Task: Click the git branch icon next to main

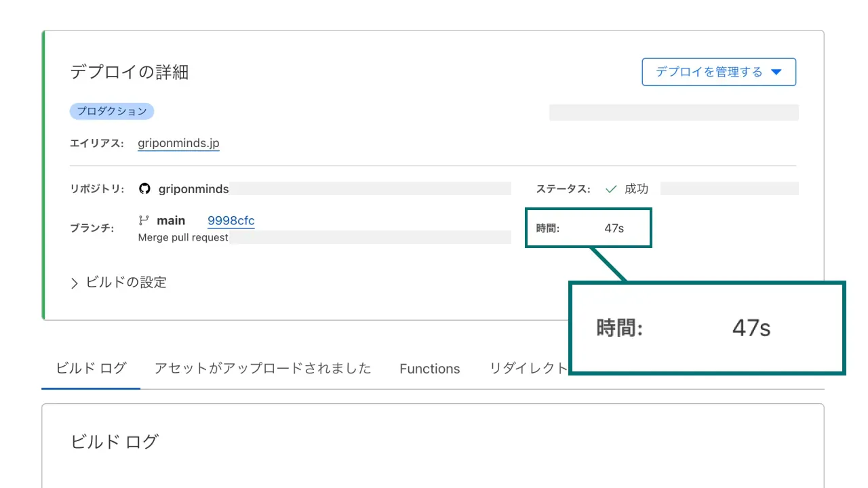Action: click(142, 220)
